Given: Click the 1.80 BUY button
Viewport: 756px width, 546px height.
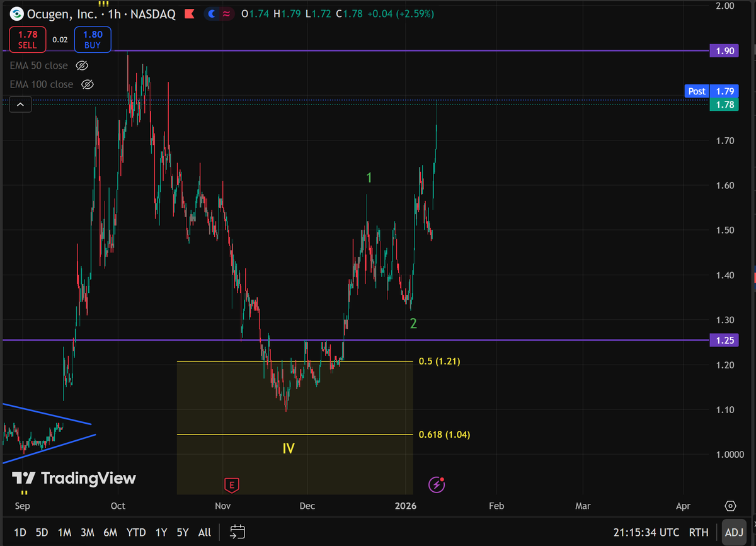Looking at the screenshot, I should [93, 39].
